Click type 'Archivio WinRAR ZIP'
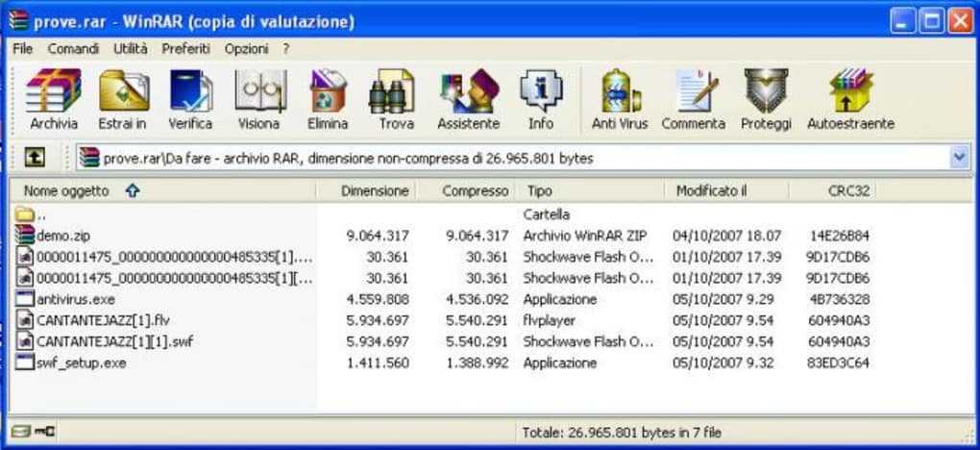The height and width of the screenshot is (450, 980). tap(585, 236)
